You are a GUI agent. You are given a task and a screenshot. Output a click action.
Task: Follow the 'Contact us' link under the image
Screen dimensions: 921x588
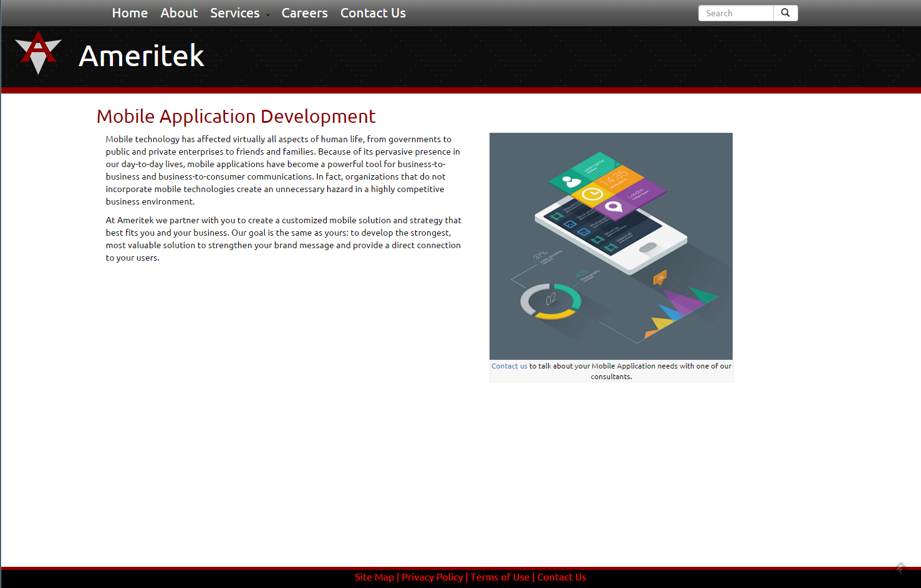[x=509, y=366]
